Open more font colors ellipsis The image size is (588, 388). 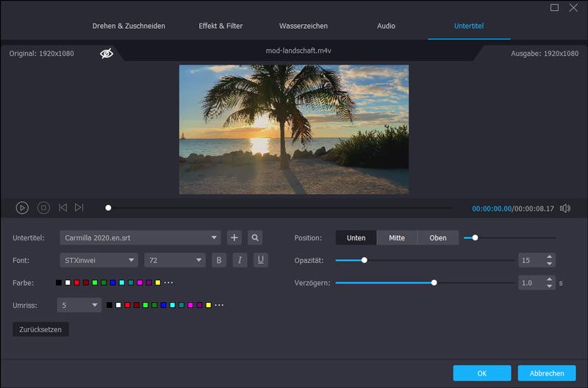pyautogui.click(x=168, y=282)
